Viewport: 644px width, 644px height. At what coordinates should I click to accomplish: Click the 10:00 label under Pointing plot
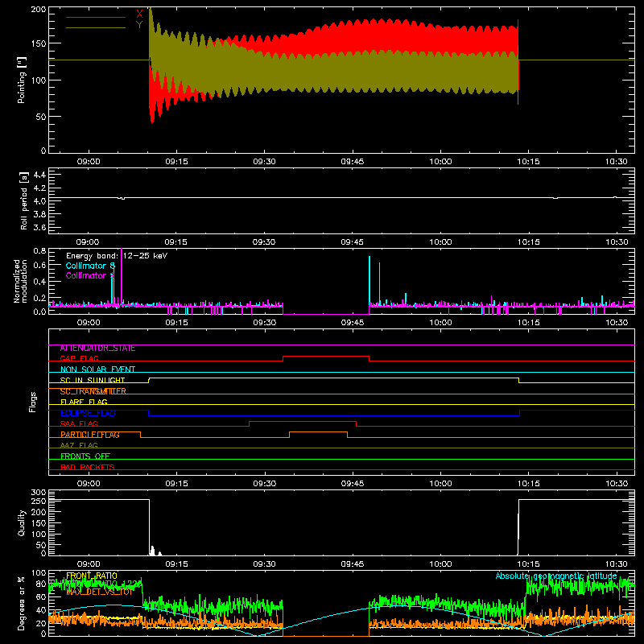pyautogui.click(x=440, y=162)
